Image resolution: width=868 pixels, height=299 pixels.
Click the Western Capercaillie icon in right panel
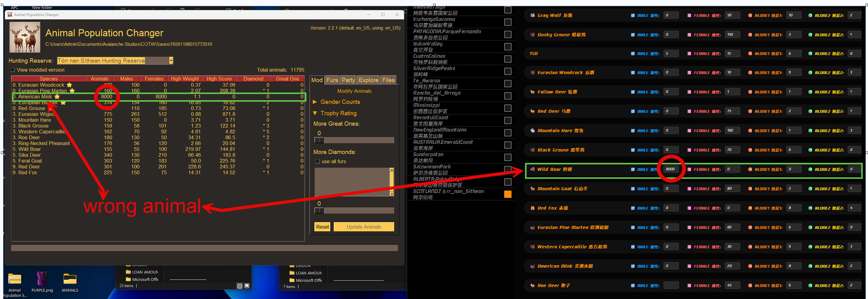[x=532, y=247]
